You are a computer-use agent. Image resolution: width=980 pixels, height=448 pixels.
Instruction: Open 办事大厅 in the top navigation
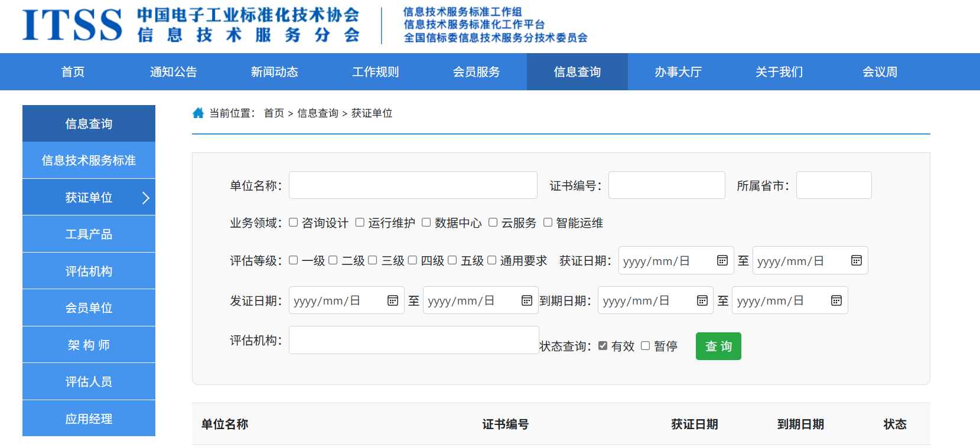(x=678, y=72)
